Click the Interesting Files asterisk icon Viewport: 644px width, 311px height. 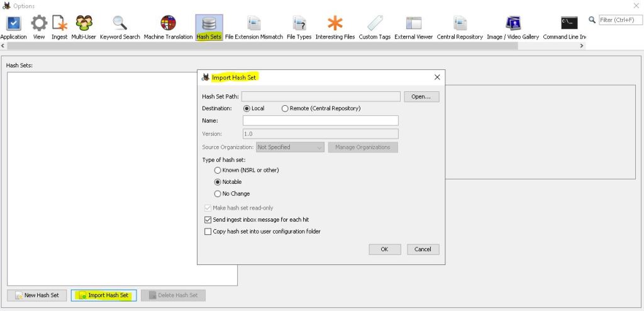335,24
